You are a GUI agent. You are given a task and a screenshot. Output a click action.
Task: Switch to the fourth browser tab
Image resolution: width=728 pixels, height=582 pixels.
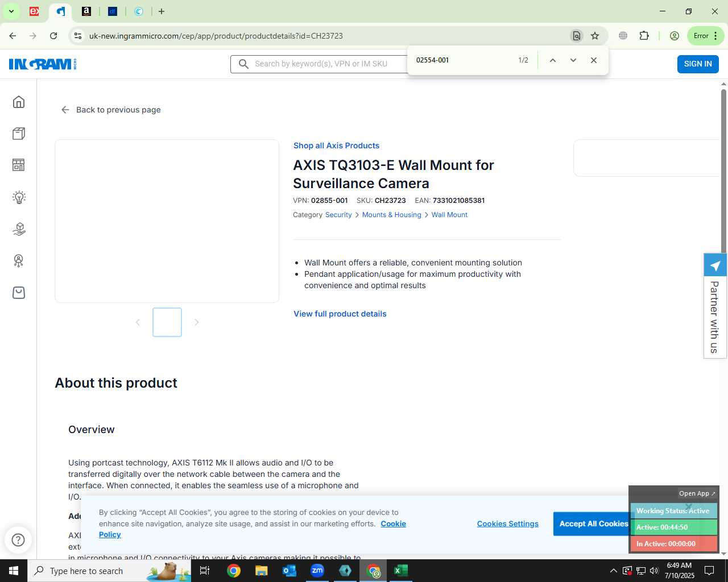pos(113,11)
